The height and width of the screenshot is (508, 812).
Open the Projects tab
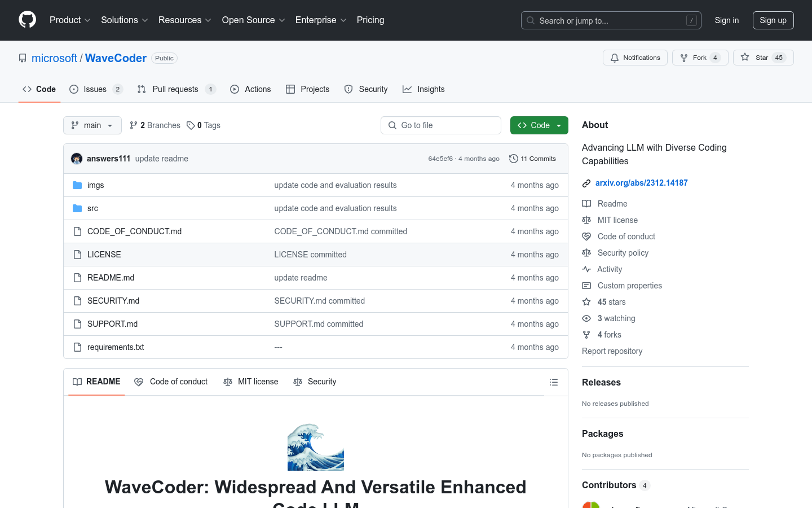click(308, 89)
